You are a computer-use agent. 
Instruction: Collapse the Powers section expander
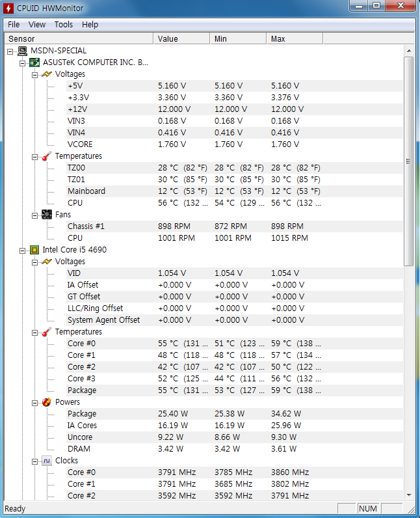click(x=35, y=402)
